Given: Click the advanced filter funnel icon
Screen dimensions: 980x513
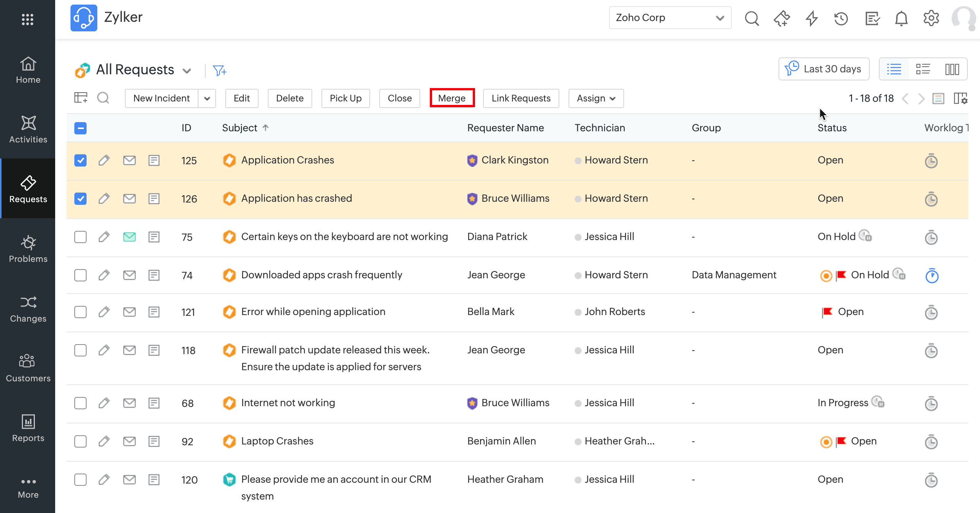Looking at the screenshot, I should (220, 70).
